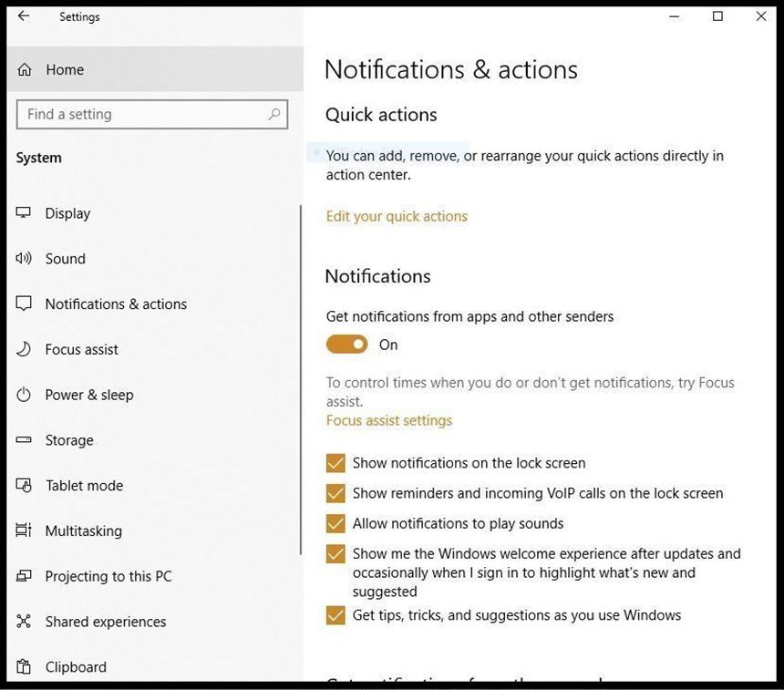Click the Storage drive icon
Screen dimensions: 784x690
point(24,440)
